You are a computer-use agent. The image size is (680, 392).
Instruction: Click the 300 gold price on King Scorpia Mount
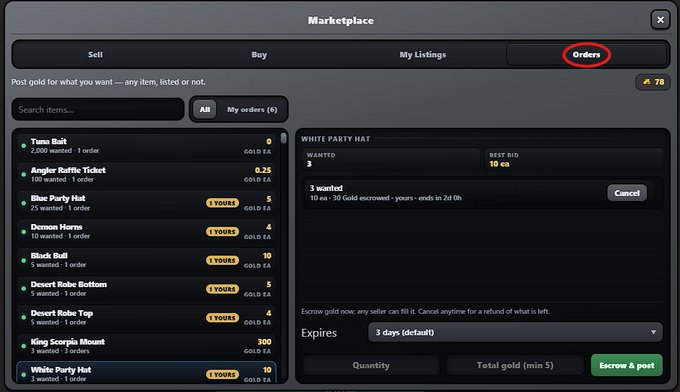tap(264, 342)
